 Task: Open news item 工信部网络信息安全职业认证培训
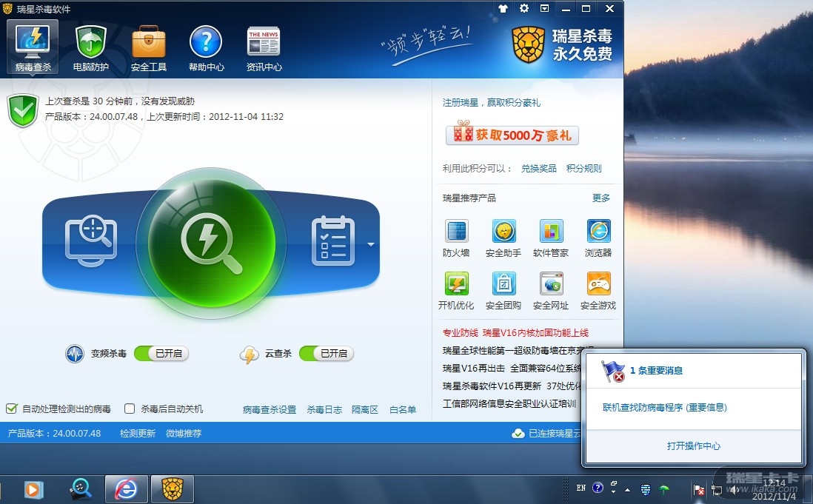[509, 403]
